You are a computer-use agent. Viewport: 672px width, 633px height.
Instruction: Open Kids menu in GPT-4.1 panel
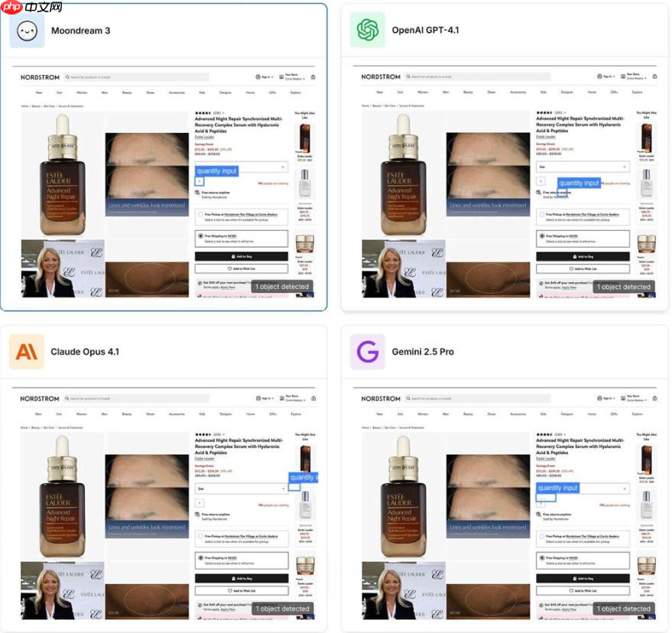tap(544, 93)
